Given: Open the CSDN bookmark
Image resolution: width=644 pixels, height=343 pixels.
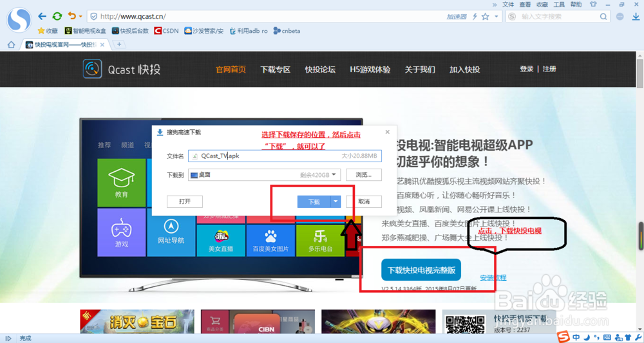Looking at the screenshot, I should (166, 31).
